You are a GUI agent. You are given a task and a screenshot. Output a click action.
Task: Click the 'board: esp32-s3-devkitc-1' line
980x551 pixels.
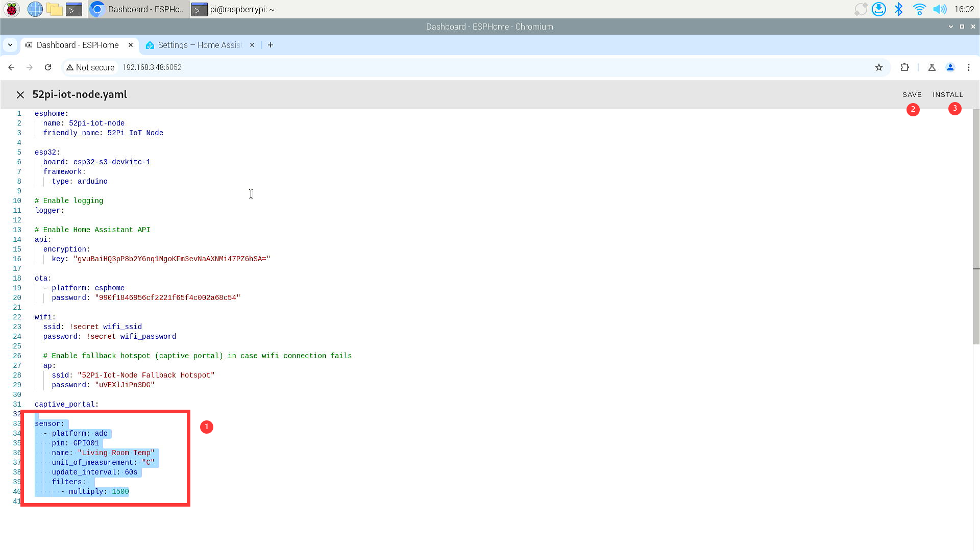[x=96, y=162]
